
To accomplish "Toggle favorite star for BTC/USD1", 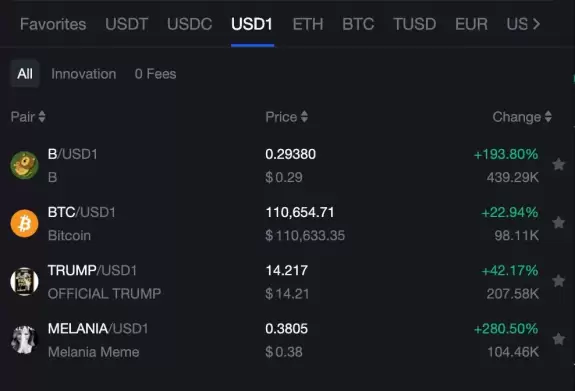I will [558, 222].
